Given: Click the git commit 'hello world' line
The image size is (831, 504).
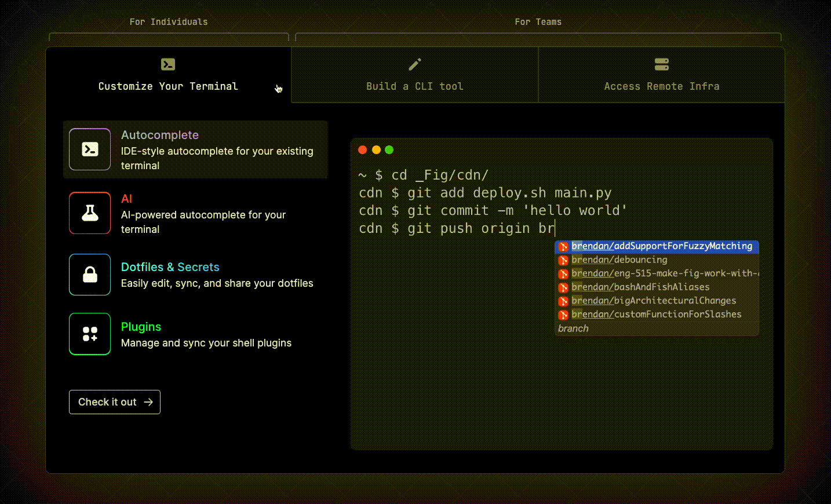Looking at the screenshot, I should (493, 210).
